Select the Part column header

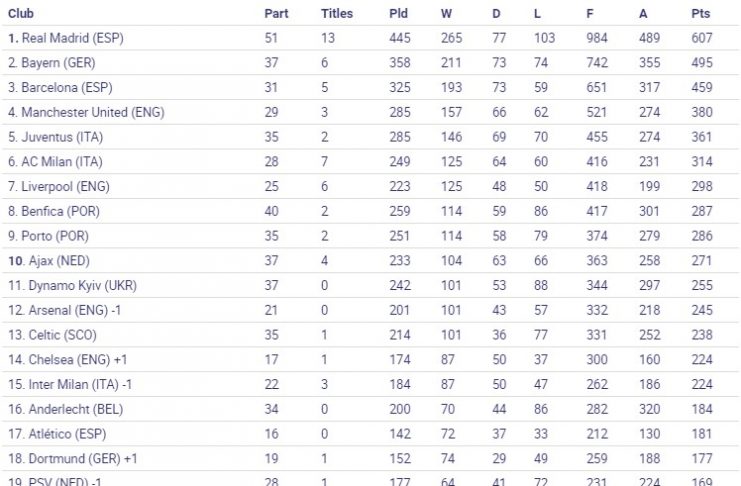tap(276, 13)
